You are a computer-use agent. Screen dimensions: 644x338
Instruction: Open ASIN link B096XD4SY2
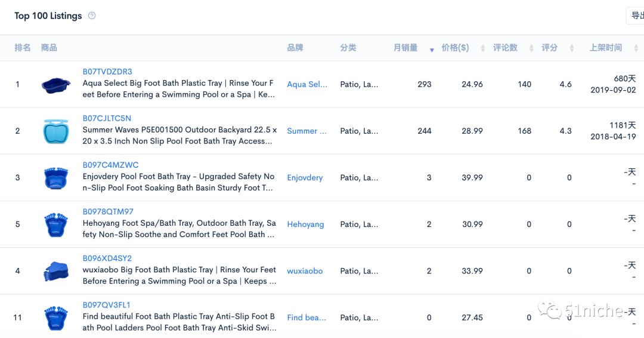point(107,258)
